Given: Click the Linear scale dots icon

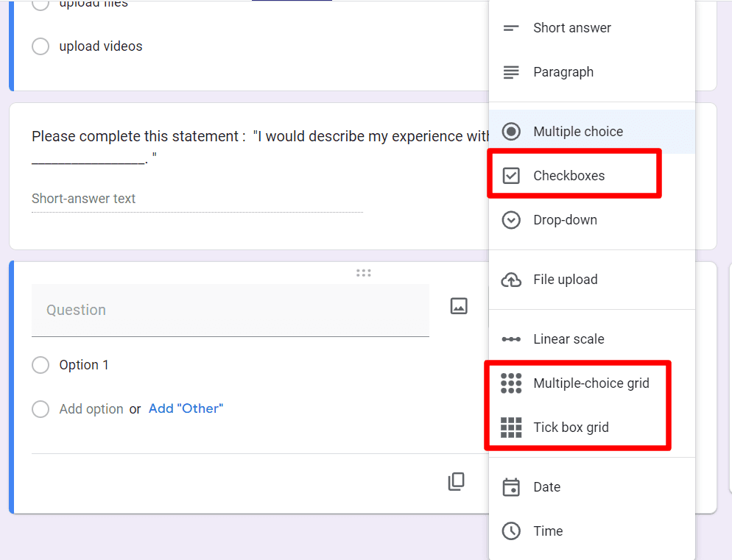Looking at the screenshot, I should click(511, 339).
